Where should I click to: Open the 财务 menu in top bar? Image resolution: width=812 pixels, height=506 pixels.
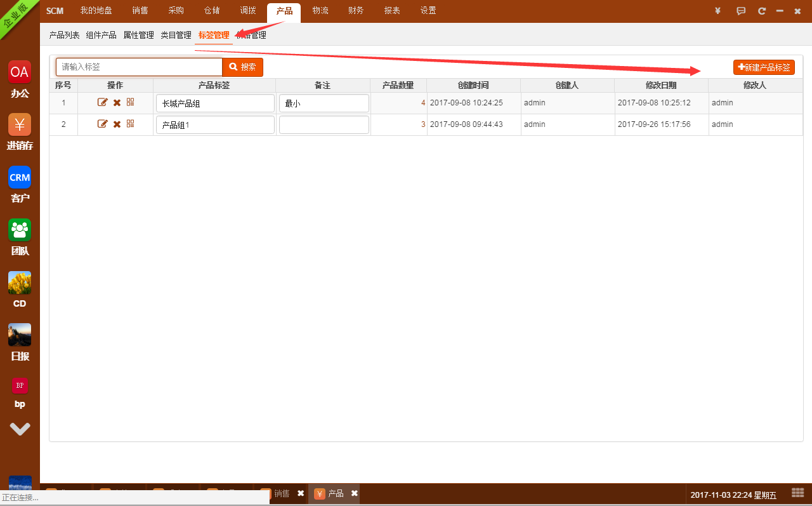point(356,11)
